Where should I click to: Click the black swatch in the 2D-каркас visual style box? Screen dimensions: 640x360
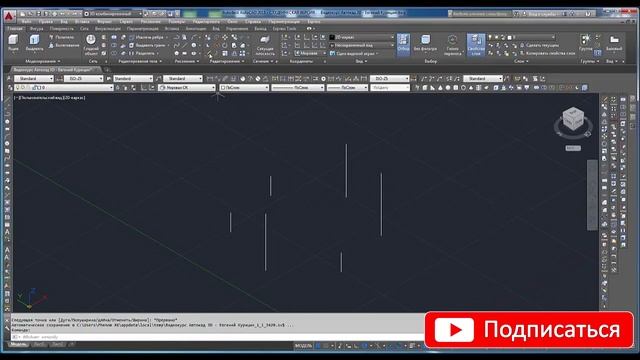pyautogui.click(x=332, y=37)
